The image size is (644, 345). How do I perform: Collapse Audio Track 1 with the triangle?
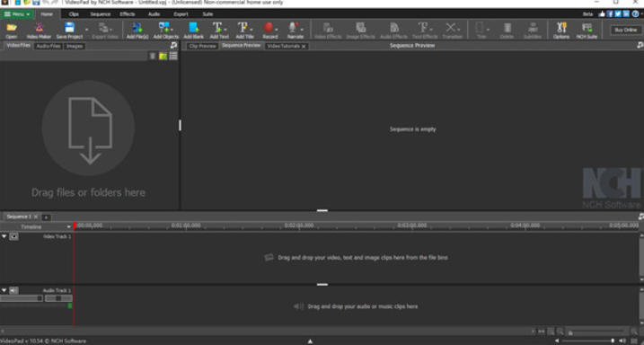(x=4, y=290)
